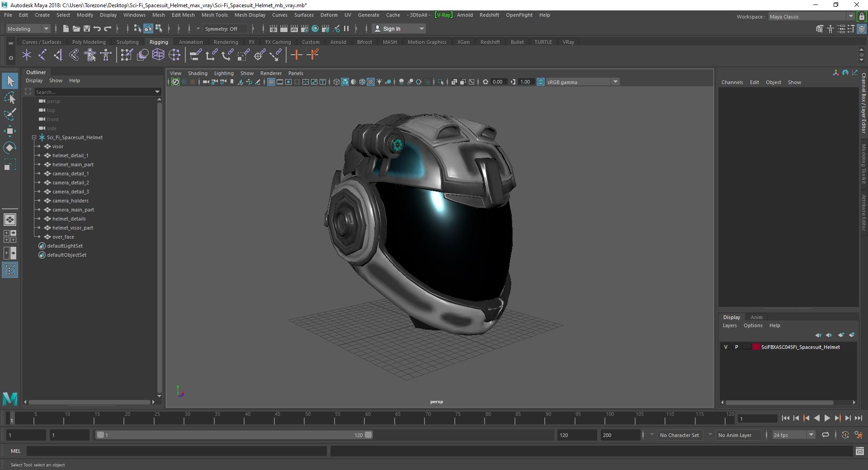The width and height of the screenshot is (868, 470).
Task: Open the 24 fps frame rate dropdown
Action: point(793,435)
